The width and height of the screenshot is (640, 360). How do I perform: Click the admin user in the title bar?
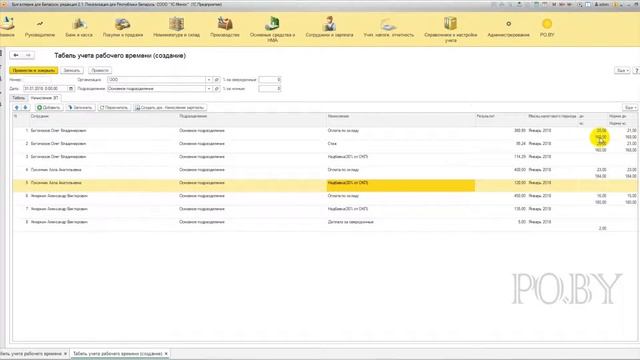coord(602,4)
